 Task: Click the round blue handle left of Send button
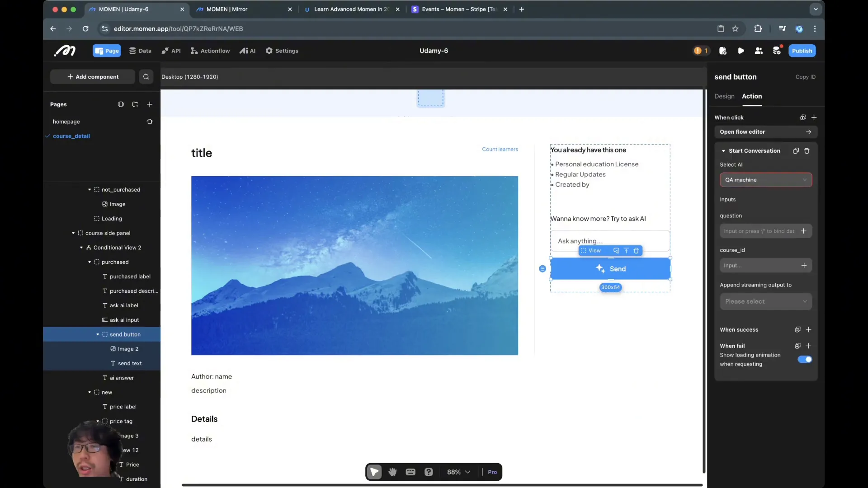click(542, 269)
